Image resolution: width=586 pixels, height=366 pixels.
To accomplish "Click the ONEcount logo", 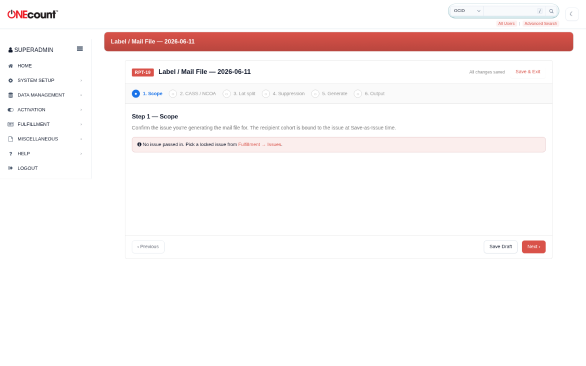I will pyautogui.click(x=33, y=14).
